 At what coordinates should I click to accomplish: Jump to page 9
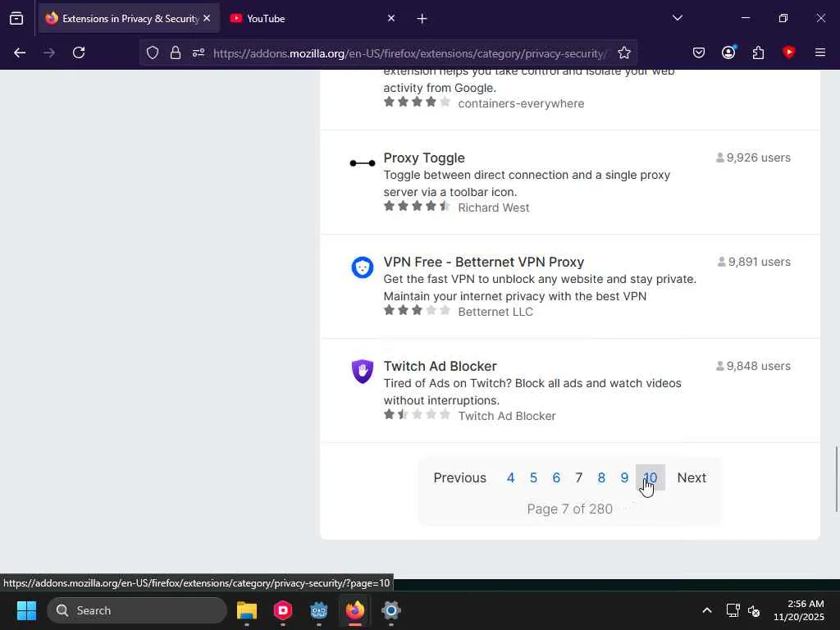pyautogui.click(x=624, y=478)
